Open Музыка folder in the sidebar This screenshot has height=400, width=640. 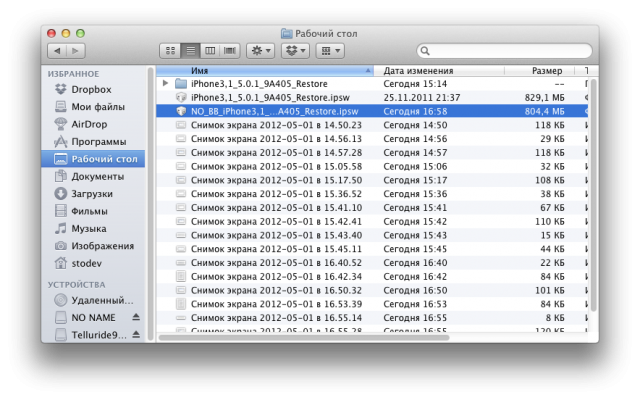(x=88, y=228)
